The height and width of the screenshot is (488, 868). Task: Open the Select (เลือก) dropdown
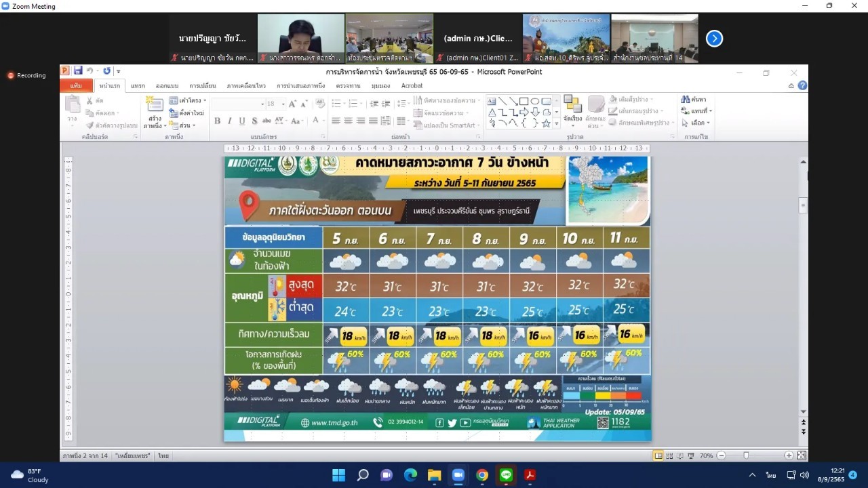click(x=695, y=123)
